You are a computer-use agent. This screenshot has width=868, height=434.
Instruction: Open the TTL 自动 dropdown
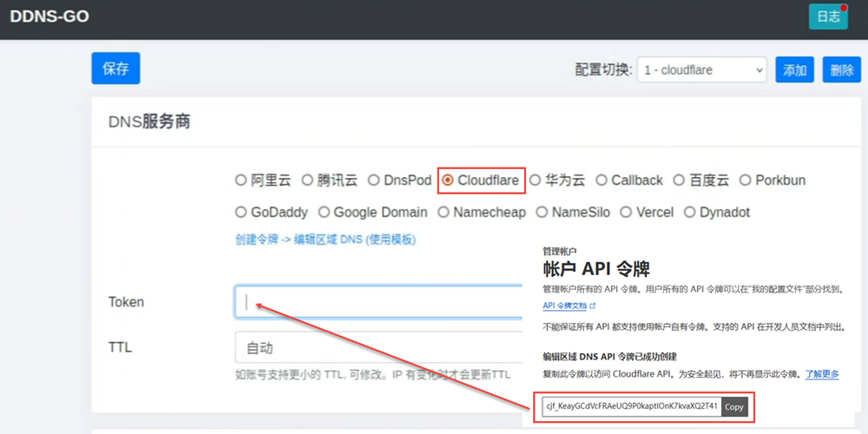point(379,348)
